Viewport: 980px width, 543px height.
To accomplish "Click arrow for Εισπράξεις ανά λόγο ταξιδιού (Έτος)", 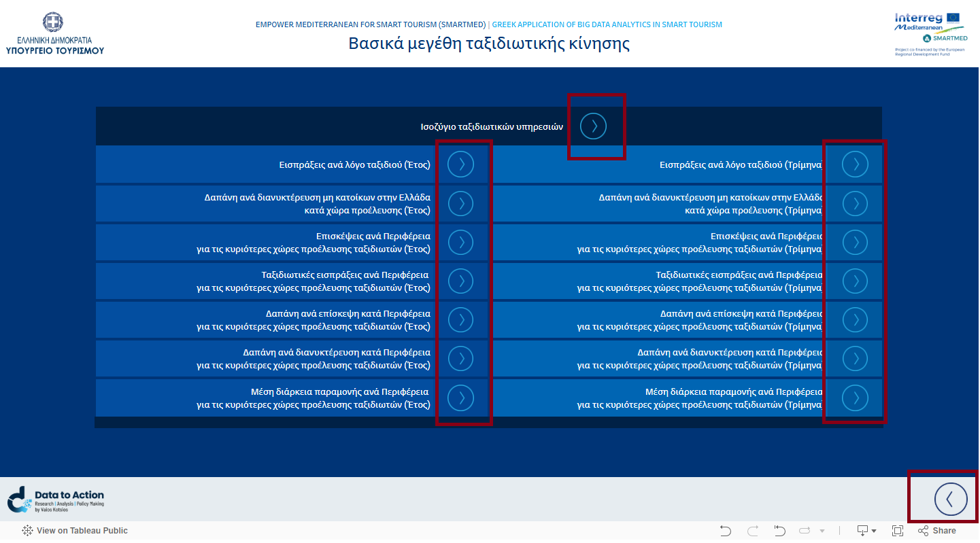I will click(x=461, y=164).
